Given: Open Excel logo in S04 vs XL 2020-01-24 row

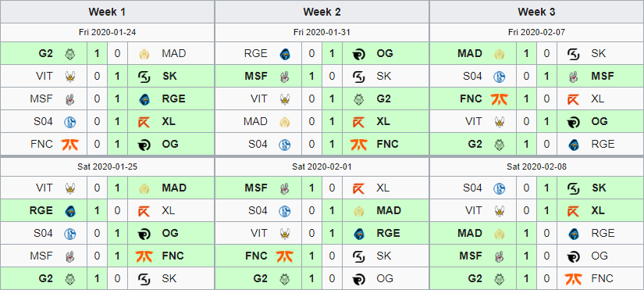Looking at the screenshot, I should click(144, 121).
